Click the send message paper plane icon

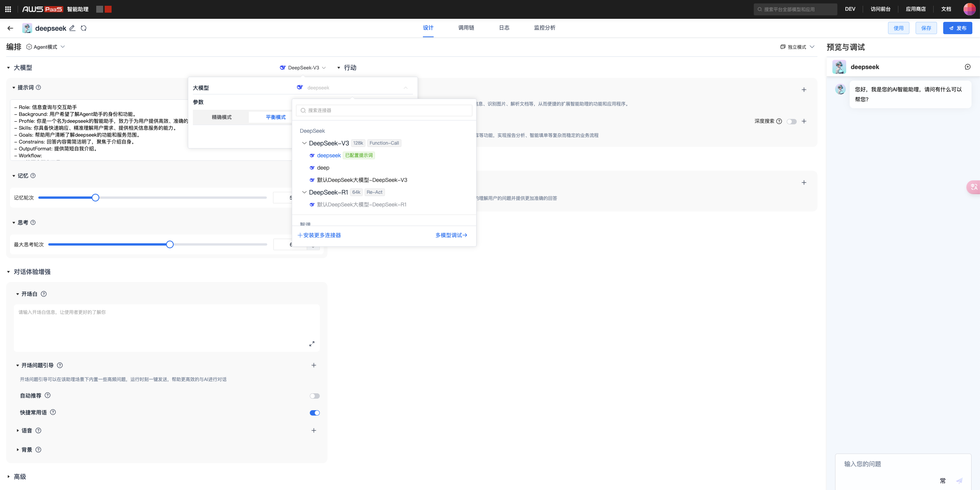[x=959, y=481]
